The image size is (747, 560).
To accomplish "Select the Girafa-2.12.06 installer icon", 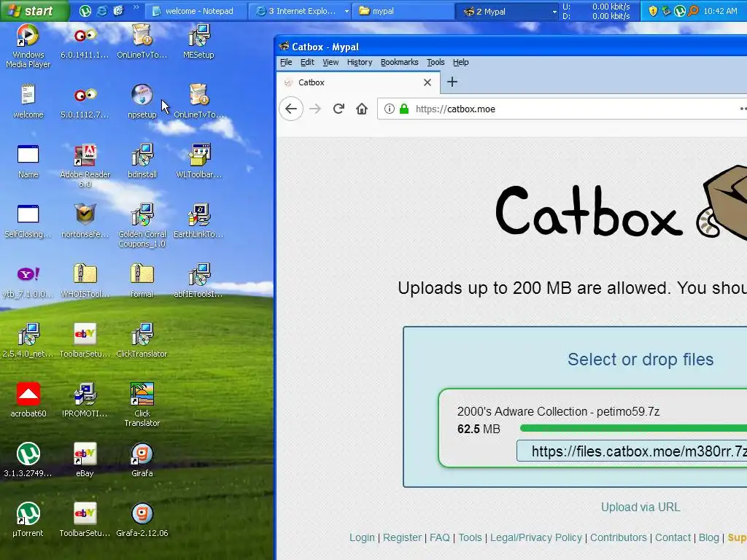I will click(142, 519).
